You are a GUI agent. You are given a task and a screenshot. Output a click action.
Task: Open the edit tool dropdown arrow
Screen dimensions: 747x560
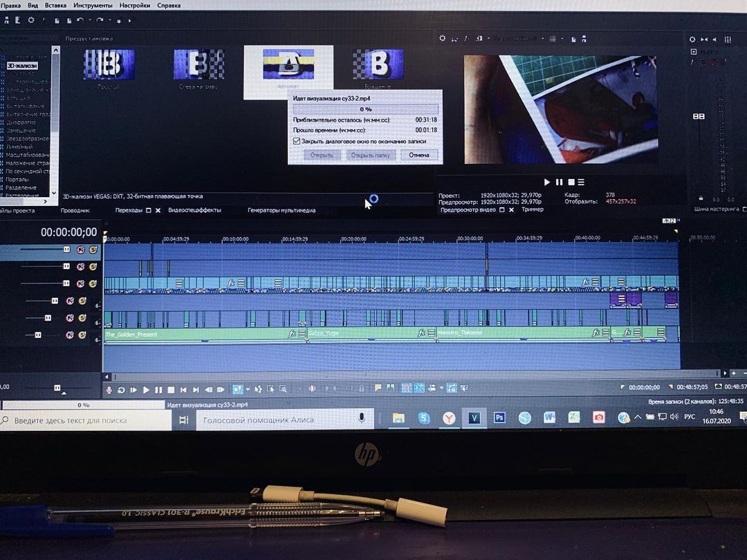pos(247,389)
